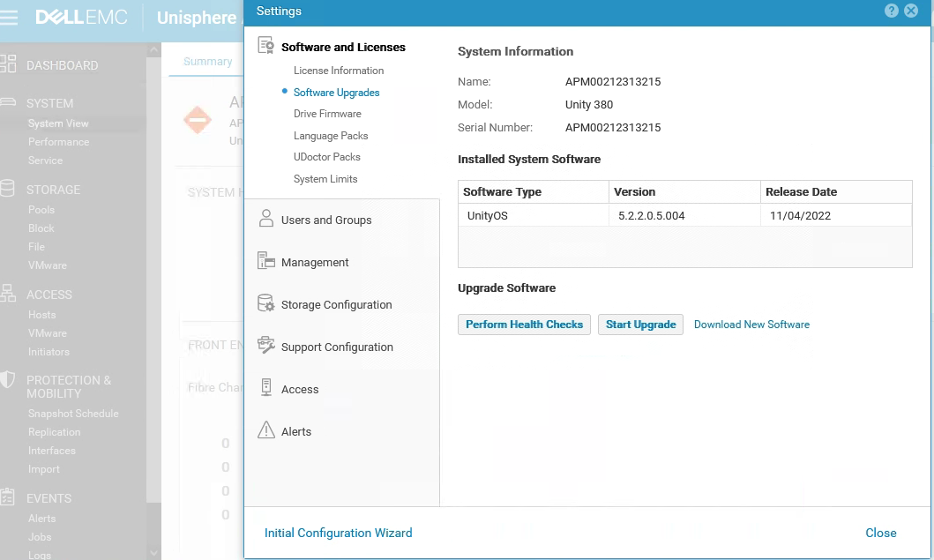Expand Users and Groups settings
The width and height of the screenshot is (934, 560).
coord(325,220)
